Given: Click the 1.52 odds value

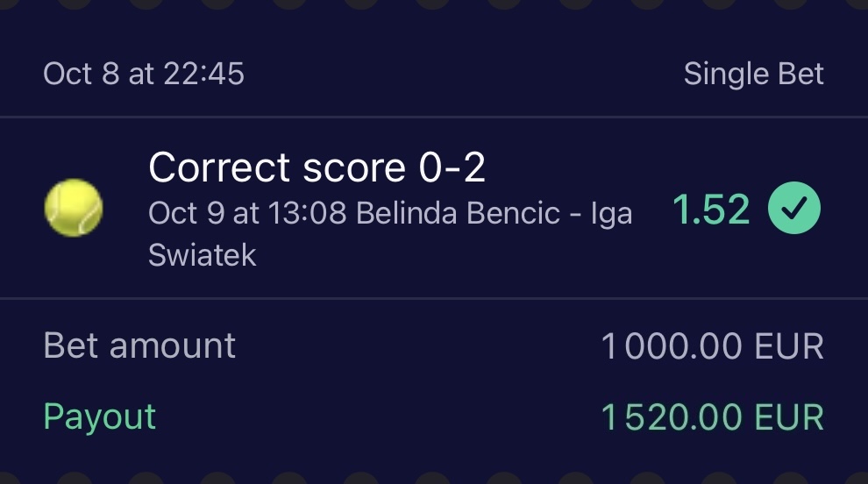Looking at the screenshot, I should [711, 210].
